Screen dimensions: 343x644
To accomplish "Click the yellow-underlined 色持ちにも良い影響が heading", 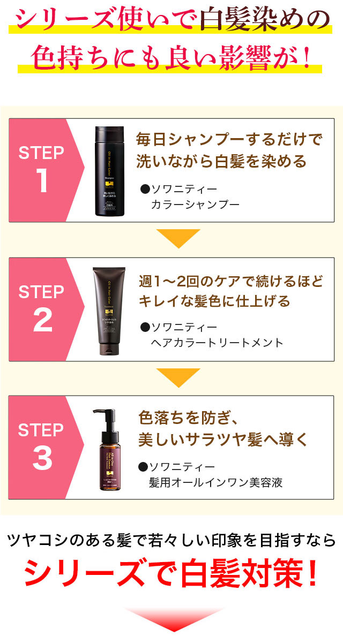I will (171, 56).
